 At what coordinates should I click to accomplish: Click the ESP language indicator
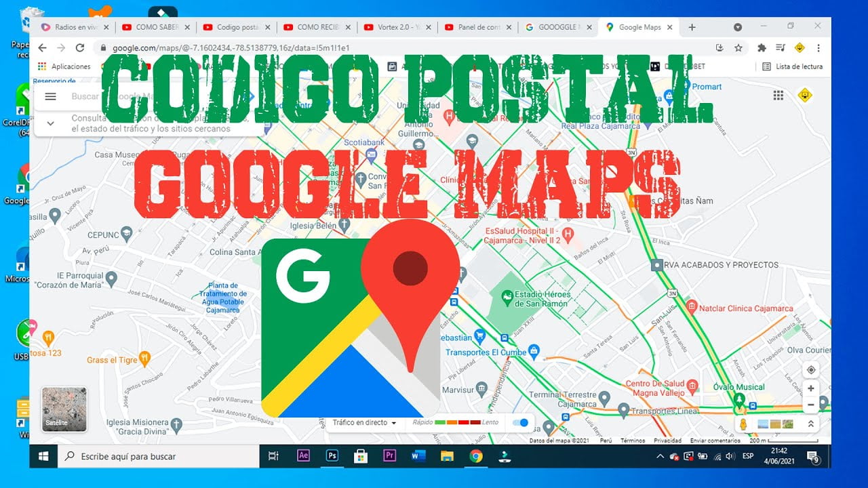coord(748,456)
